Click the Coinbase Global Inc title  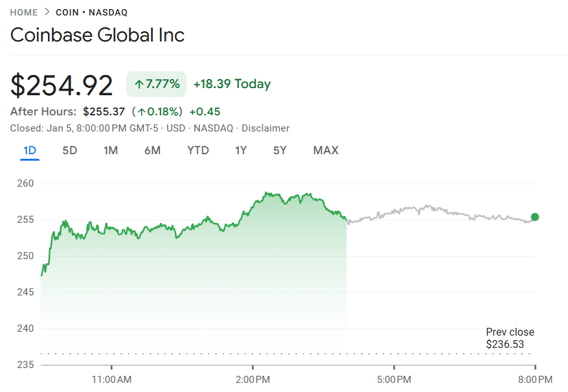coord(97,35)
